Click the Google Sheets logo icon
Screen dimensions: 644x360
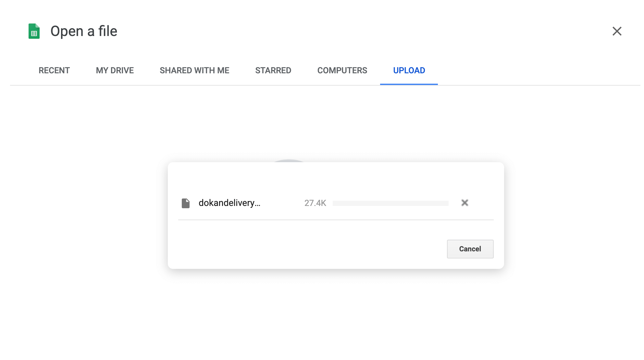click(34, 31)
